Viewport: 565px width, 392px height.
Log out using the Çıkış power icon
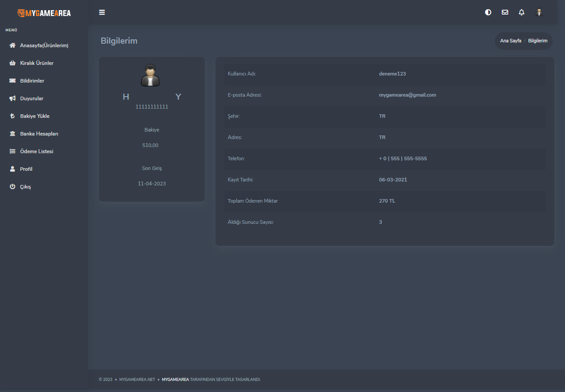(x=12, y=187)
